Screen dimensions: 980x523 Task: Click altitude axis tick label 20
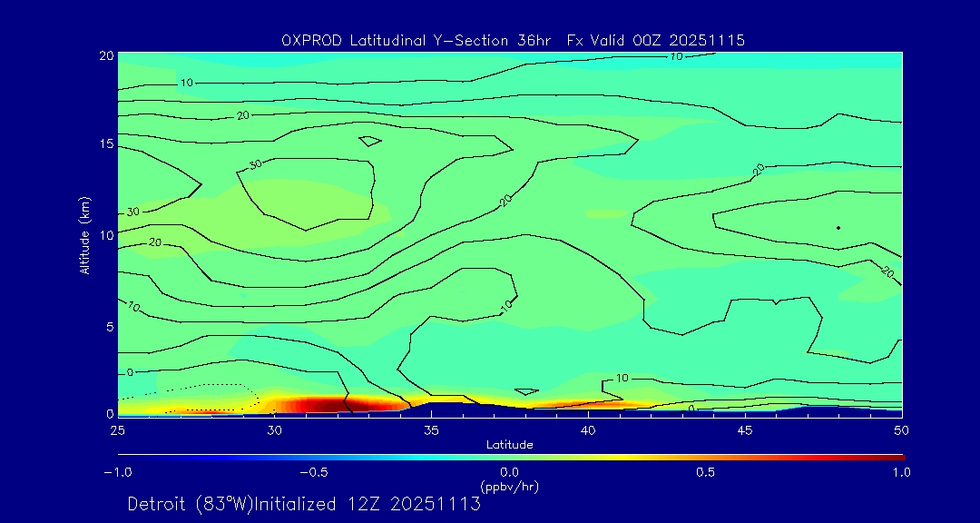pyautogui.click(x=106, y=55)
